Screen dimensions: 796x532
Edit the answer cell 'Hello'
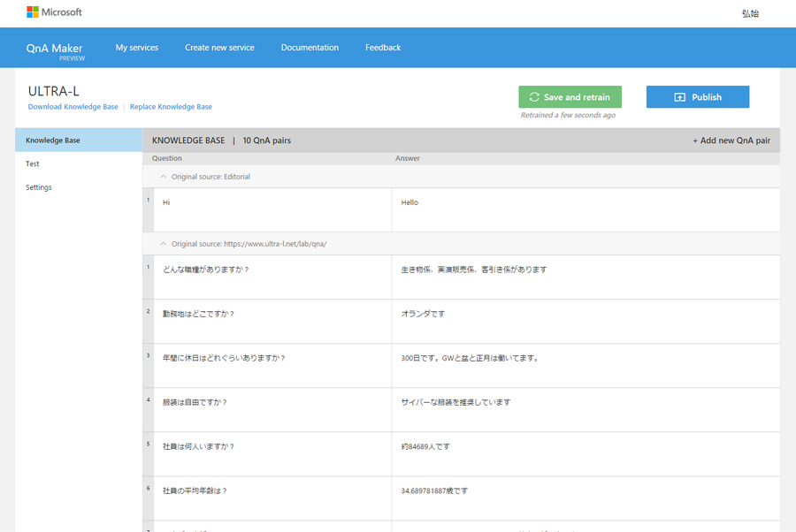(586, 210)
